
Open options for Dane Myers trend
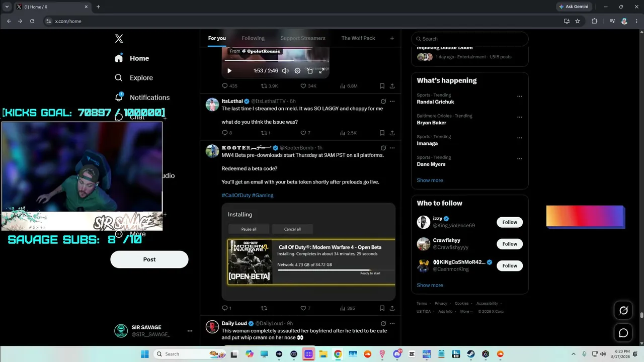click(x=520, y=158)
